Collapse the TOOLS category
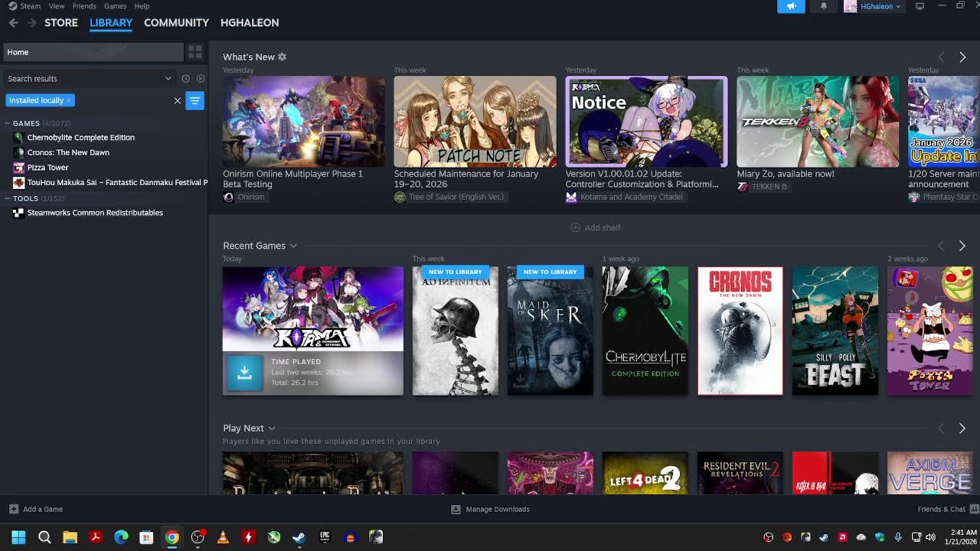 8,198
